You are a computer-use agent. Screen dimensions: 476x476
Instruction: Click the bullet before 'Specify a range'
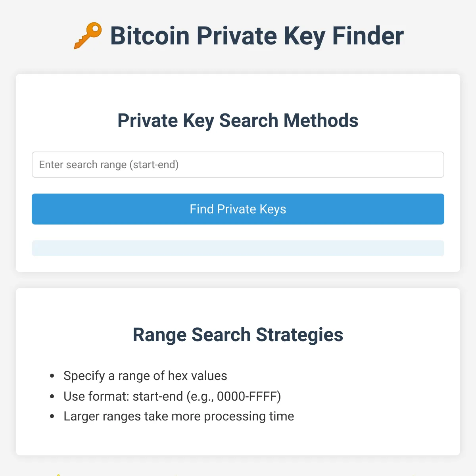[52, 376]
